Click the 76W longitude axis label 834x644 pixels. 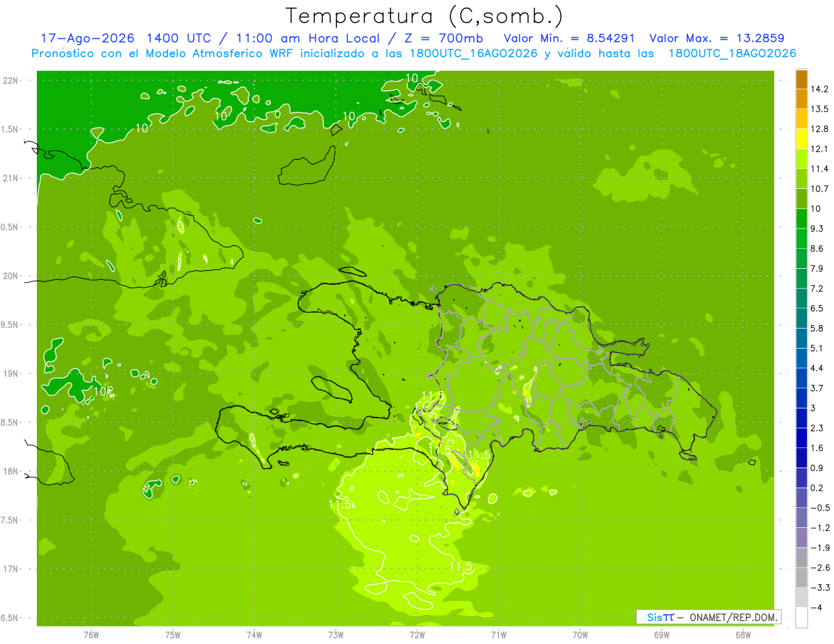91,635
